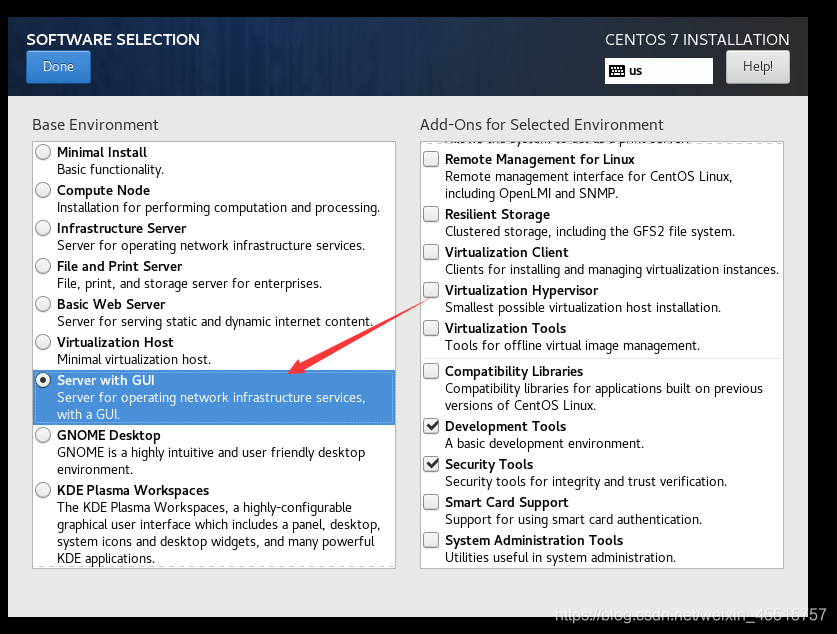Select Minimal Install radio button
Image resolution: width=837 pixels, height=634 pixels.
pos(43,152)
